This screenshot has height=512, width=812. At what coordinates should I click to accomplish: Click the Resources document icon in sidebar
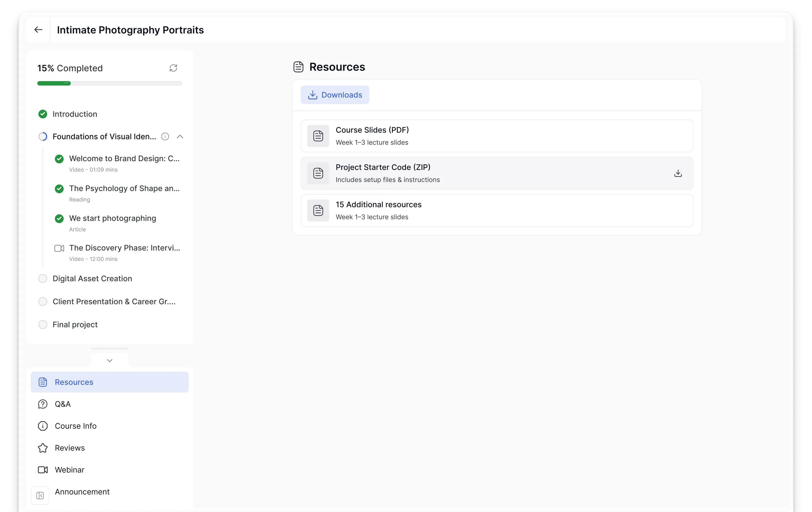click(43, 382)
